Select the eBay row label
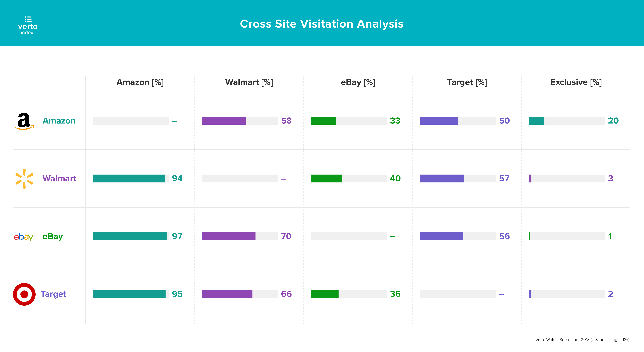Screen dimensions: 644x352 (x=53, y=236)
